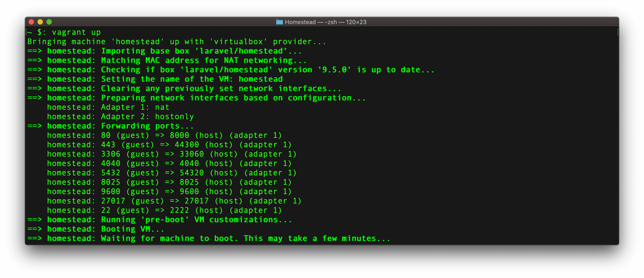Click the port line '8025 (guest) => 8025 (host)'
Image resolution: width=644 pixels, height=278 pixels.
tap(169, 182)
